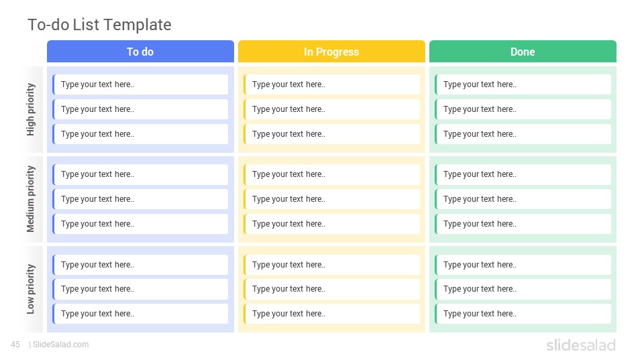Select third text field in High priority To do
The width and height of the screenshot is (644, 362).
[140, 134]
